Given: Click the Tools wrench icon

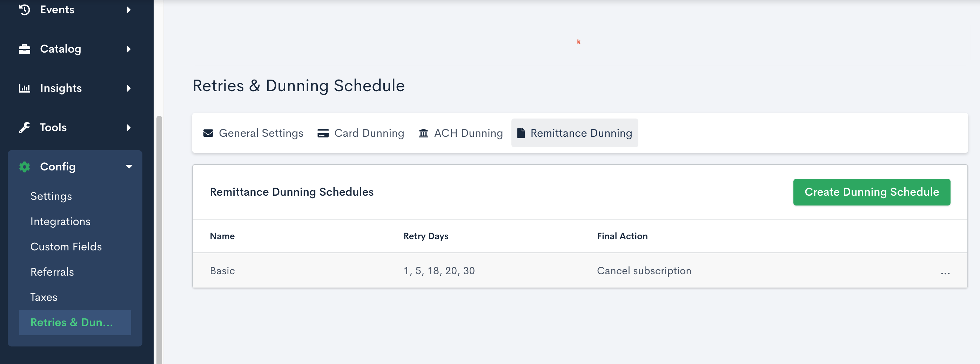Looking at the screenshot, I should click(x=24, y=127).
